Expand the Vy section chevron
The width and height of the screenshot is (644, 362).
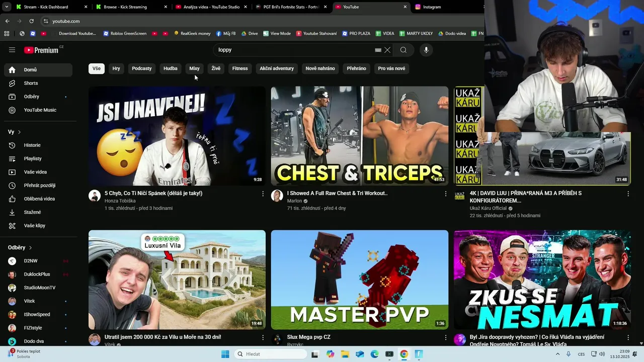[x=19, y=132]
